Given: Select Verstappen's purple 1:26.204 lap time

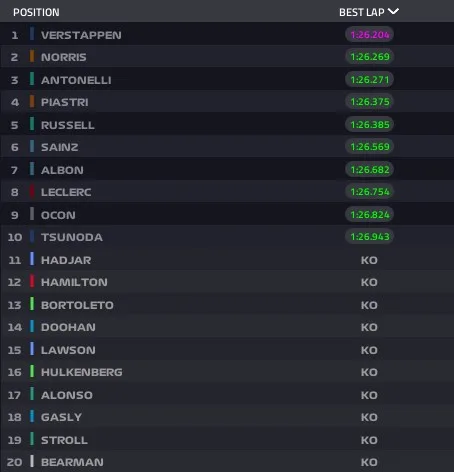Looking at the screenshot, I should [370, 34].
